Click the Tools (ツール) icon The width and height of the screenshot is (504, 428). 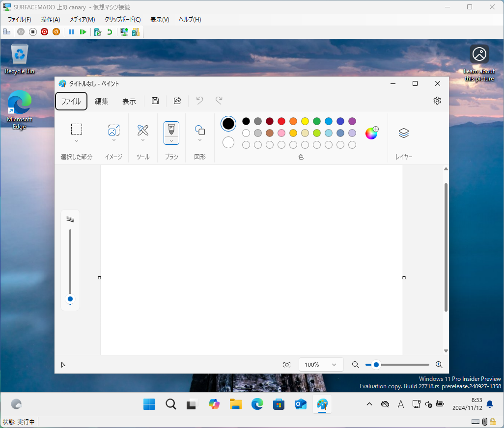click(x=142, y=131)
